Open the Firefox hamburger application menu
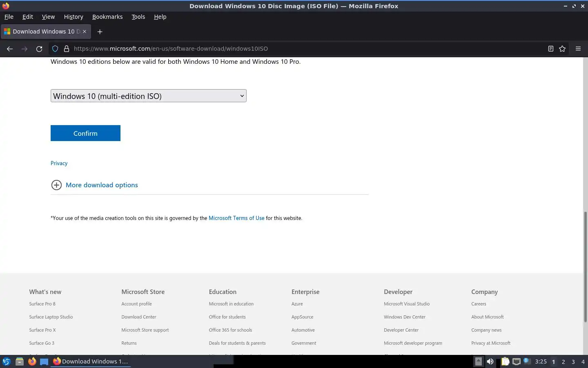This screenshot has height=368, width=588. pos(578,49)
